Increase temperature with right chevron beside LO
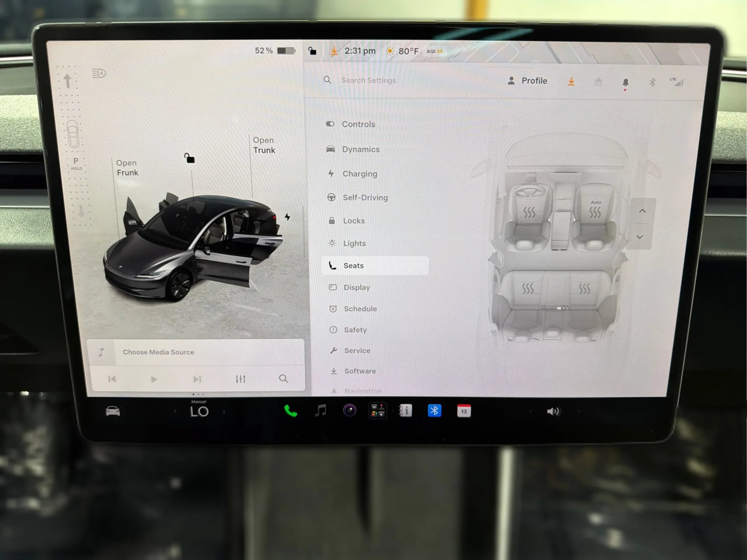This screenshot has height=560, width=747. [x=224, y=411]
